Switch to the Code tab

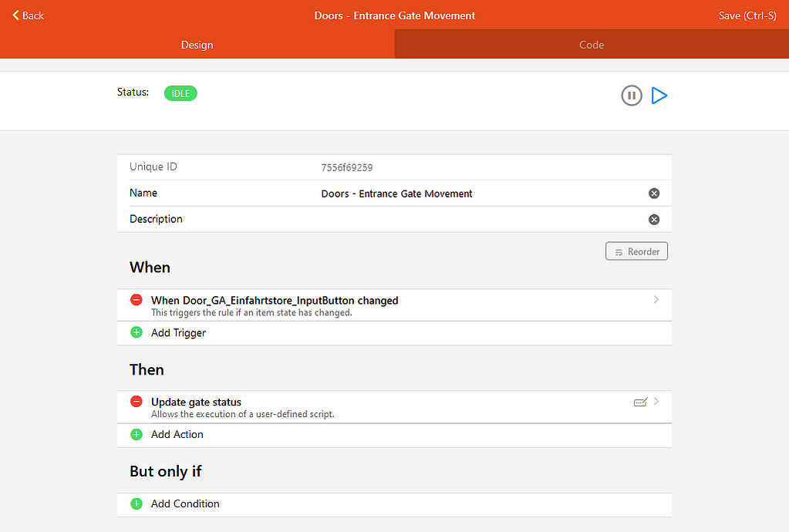point(592,45)
